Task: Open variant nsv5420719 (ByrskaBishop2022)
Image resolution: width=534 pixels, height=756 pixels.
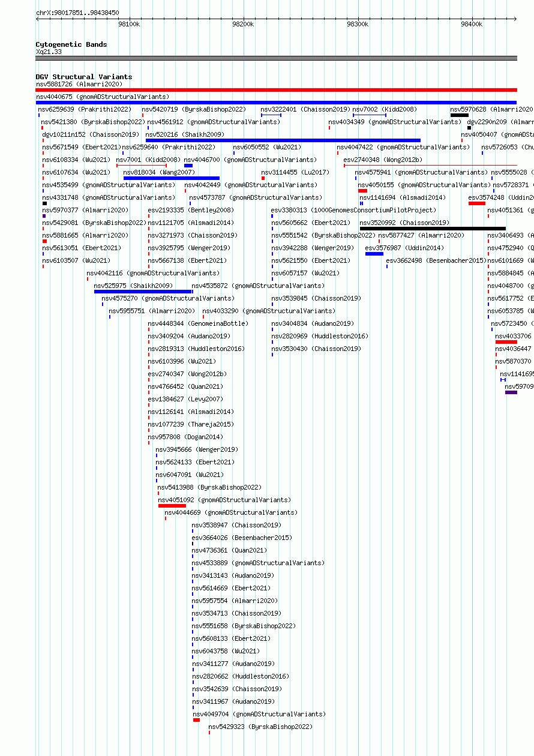Action: point(194,109)
